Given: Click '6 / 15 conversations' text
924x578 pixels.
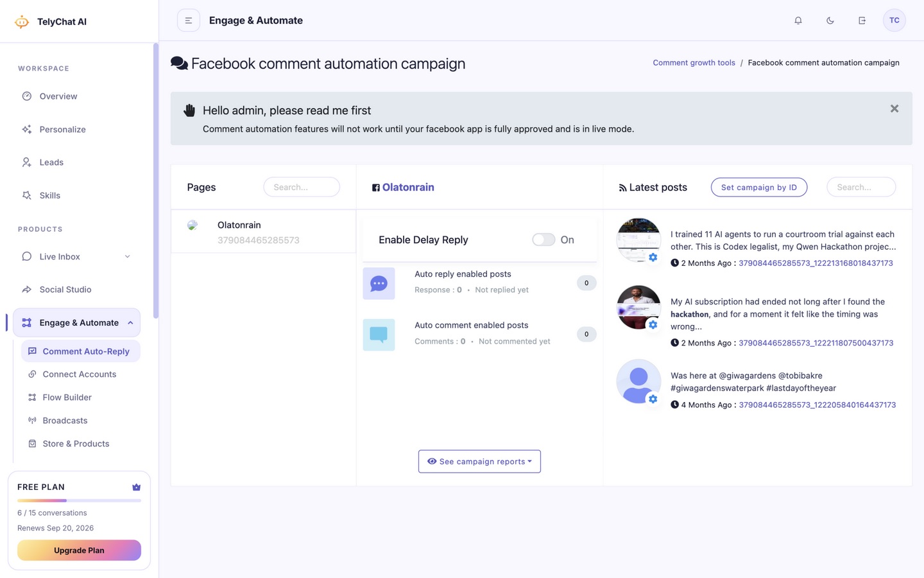Looking at the screenshot, I should [x=52, y=513].
